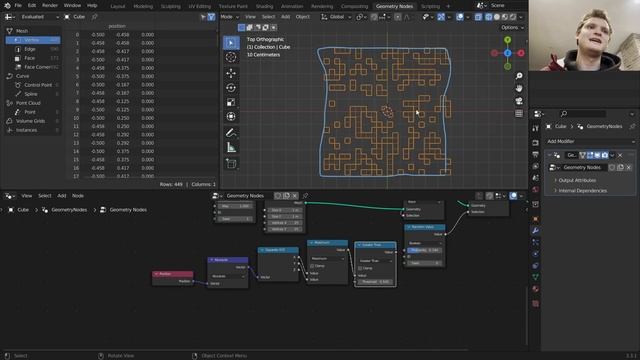The height and width of the screenshot is (360, 640).
Task: Select the Cursor tool in viewport toolbar
Action: (x=231, y=58)
